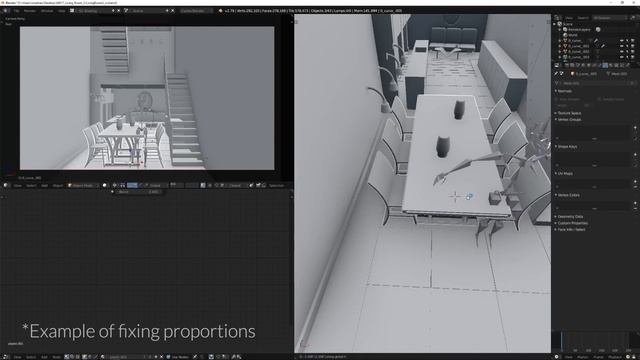Screen dimensions: 640x360
Task: Click the Outliner editor type icon
Action: coord(556,18)
